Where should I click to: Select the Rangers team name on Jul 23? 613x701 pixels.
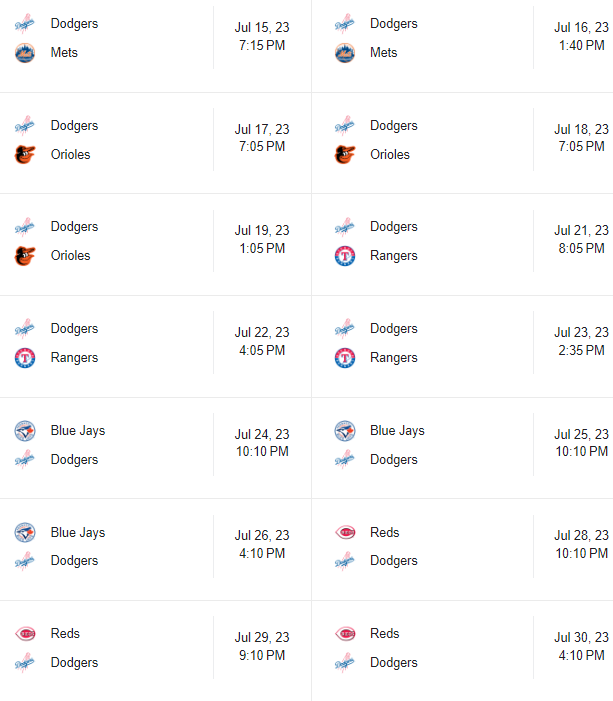point(393,358)
